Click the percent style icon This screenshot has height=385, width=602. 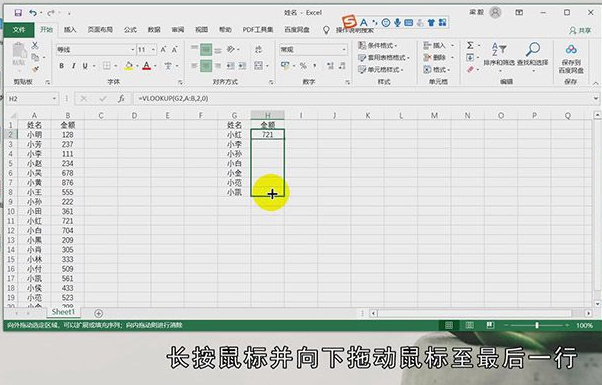coord(303,66)
